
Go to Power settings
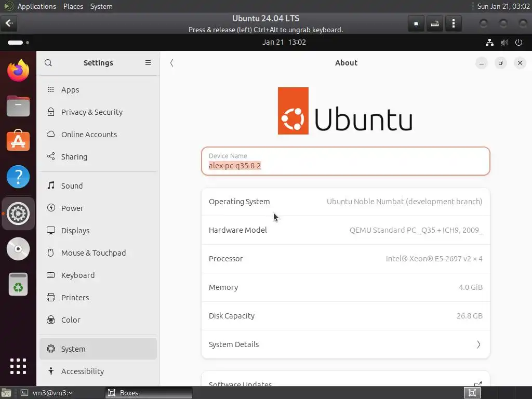click(98, 208)
